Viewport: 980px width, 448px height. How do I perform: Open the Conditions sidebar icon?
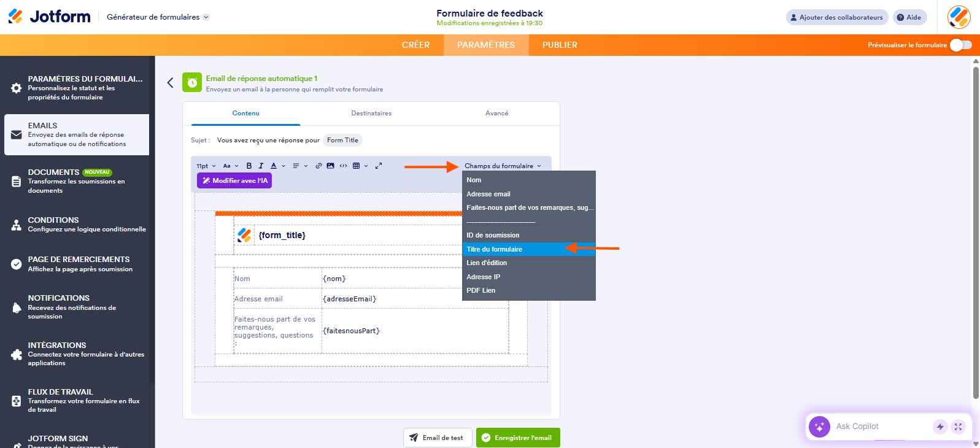pyautogui.click(x=17, y=225)
